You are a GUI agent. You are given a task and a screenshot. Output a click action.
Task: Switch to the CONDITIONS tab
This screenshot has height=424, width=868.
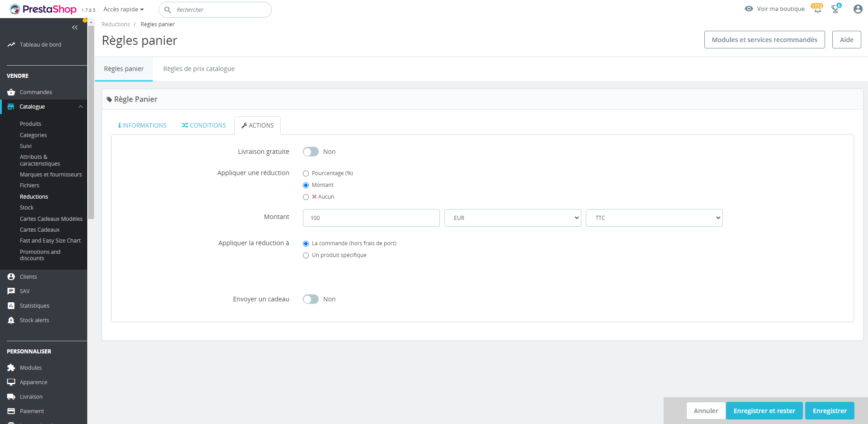[x=204, y=126]
